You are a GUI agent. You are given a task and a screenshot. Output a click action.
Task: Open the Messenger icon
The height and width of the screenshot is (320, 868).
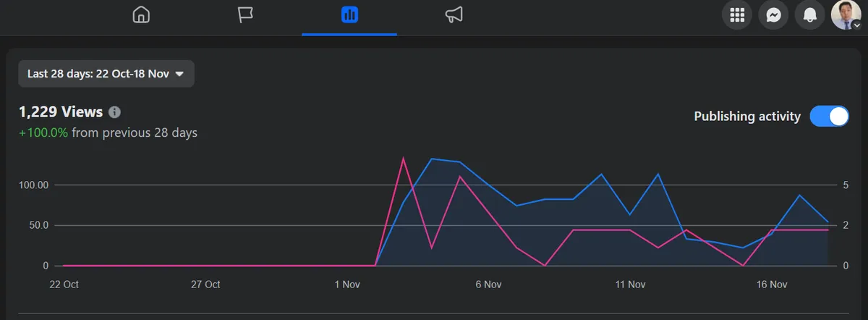(x=773, y=14)
